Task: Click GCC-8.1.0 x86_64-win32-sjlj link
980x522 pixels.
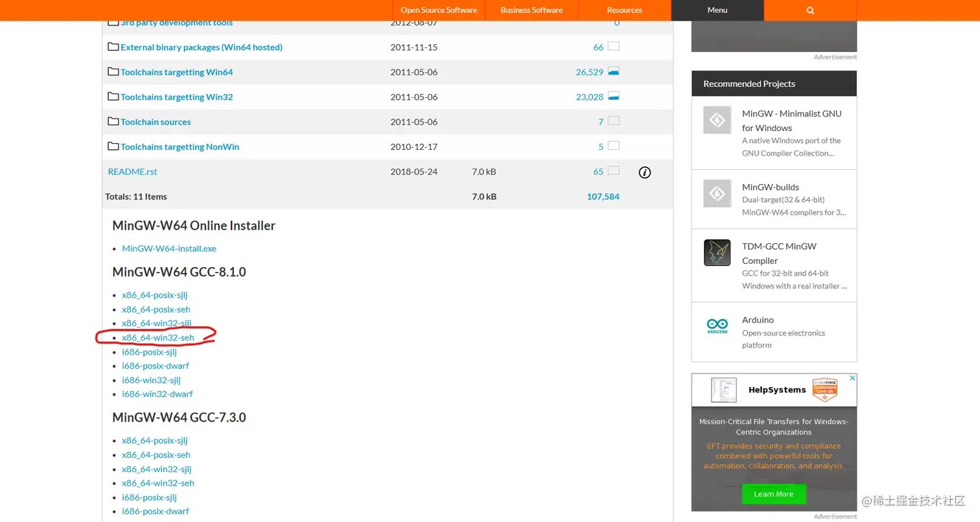Action: coord(157,323)
